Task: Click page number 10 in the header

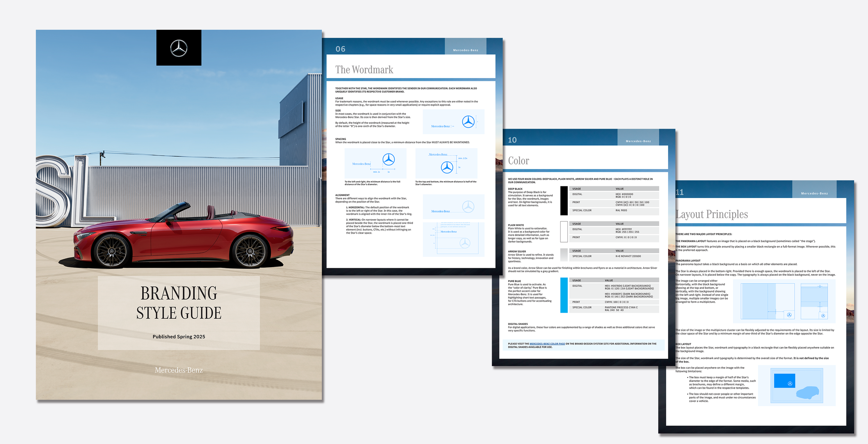Action: click(512, 140)
